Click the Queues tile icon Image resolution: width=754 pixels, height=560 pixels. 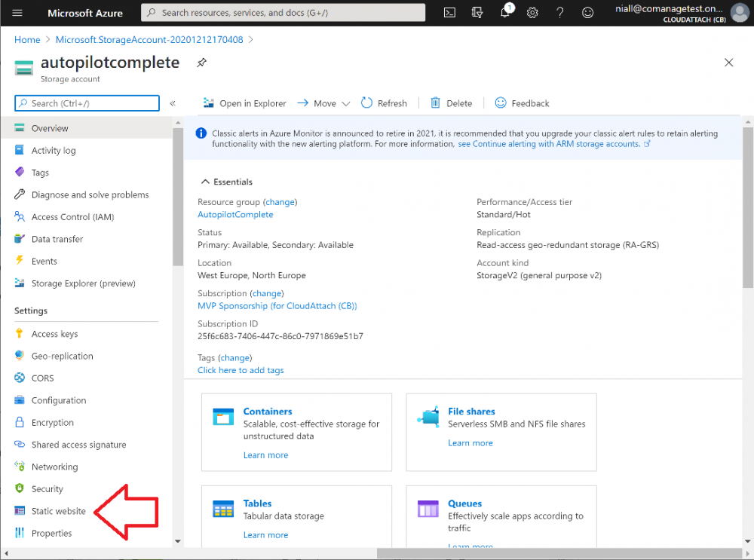click(428, 509)
